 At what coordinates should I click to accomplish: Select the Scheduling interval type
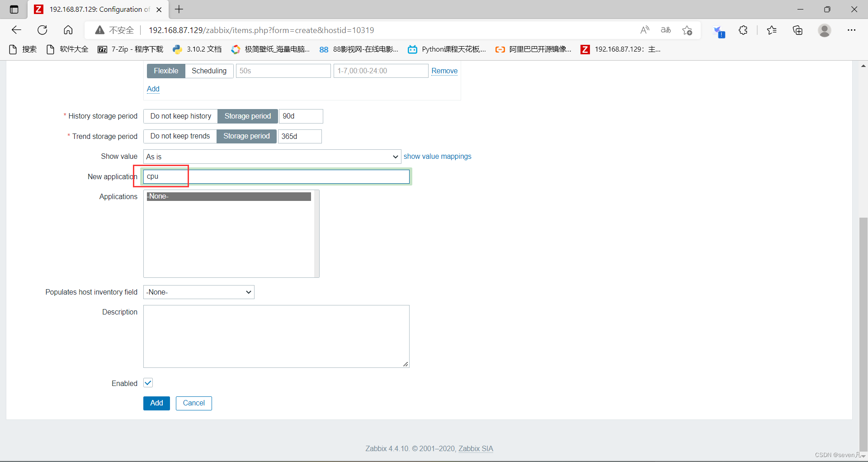[209, 71]
